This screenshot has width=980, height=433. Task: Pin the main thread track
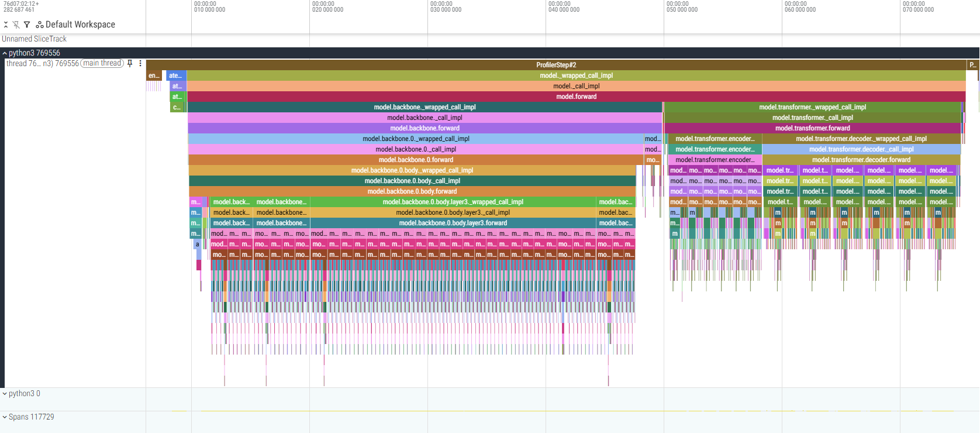tap(130, 63)
